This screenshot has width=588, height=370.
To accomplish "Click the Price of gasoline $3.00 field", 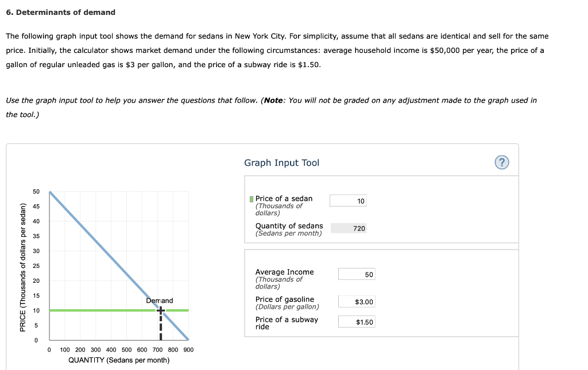I will point(357,301).
